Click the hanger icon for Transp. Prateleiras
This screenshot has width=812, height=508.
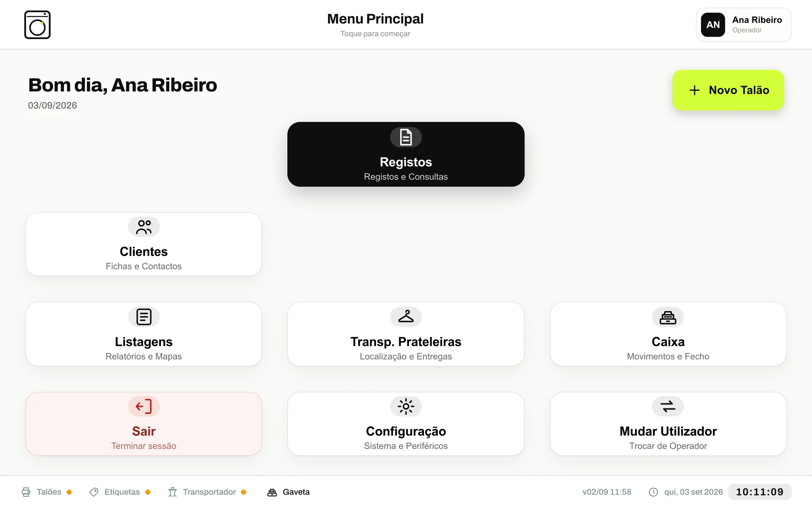coord(406,317)
